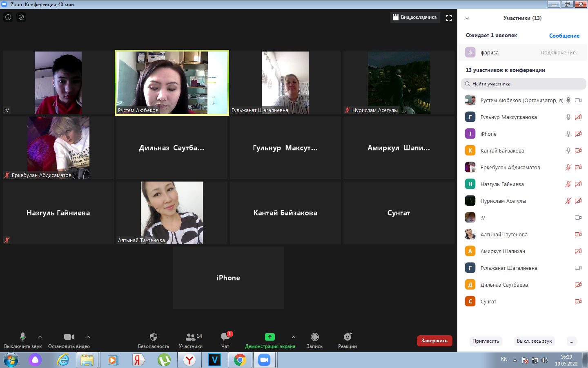Image resolution: width=588 pixels, height=368 pixels.
Task: Click the Найти участника search field
Action: 524,84
